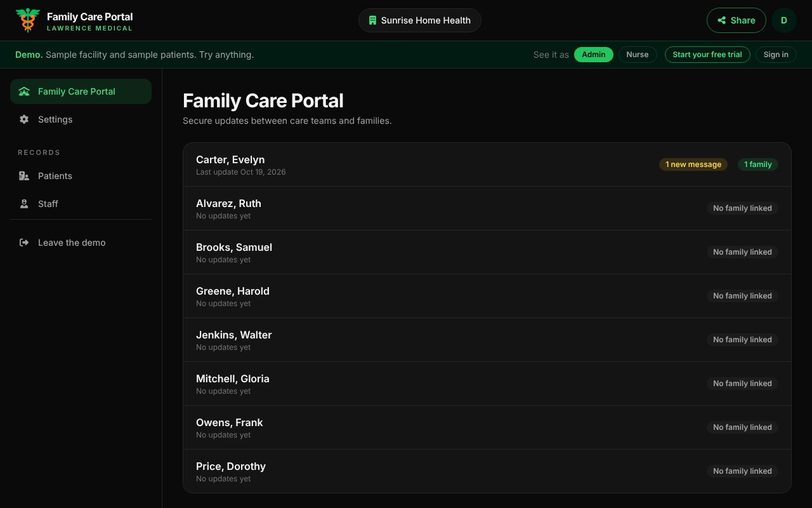Select Leave the demo link
Screen dimensions: 812x508
pos(81,243)
